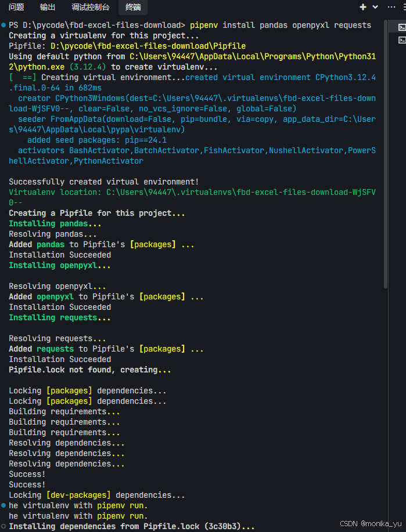
Task: Click 'Locking [dev-packages] dependencies...' line
Action: 97,495
